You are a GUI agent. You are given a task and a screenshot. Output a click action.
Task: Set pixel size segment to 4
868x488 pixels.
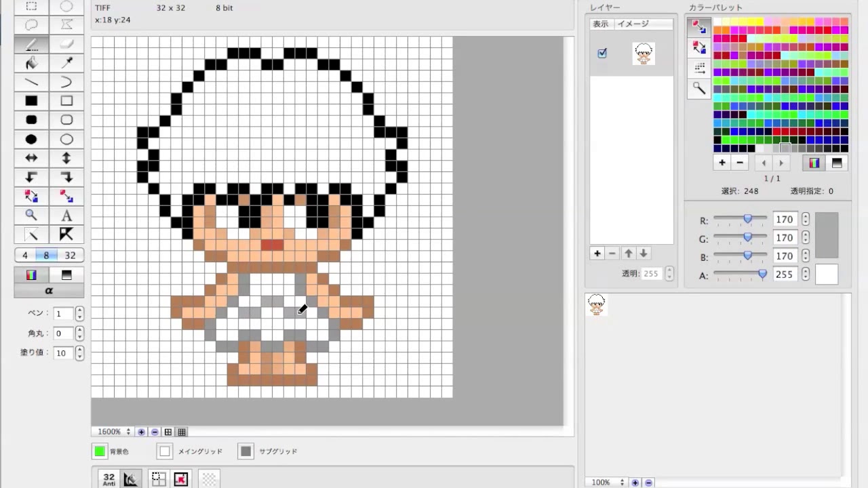coord(25,256)
